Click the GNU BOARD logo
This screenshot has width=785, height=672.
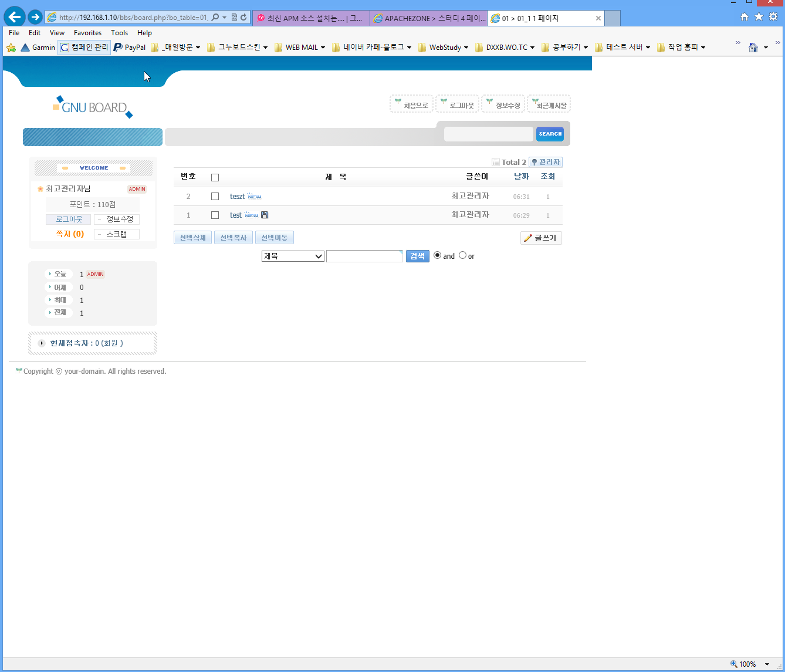click(93, 107)
